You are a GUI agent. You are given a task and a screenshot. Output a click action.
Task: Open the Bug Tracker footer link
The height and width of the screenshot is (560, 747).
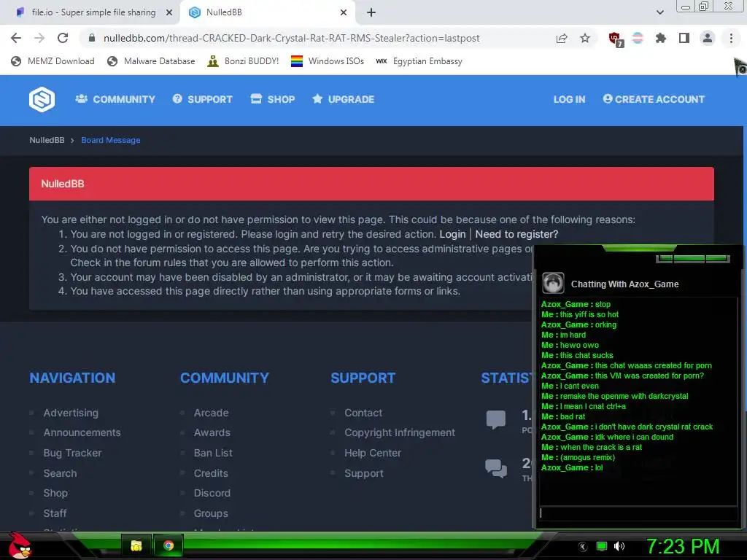tap(72, 453)
